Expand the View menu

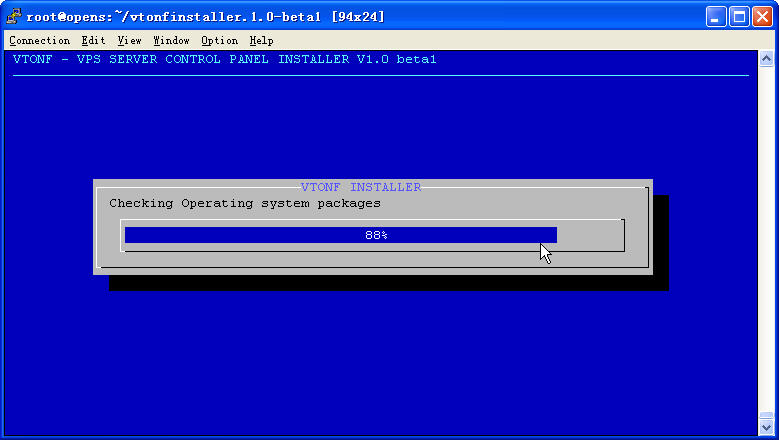click(x=129, y=41)
